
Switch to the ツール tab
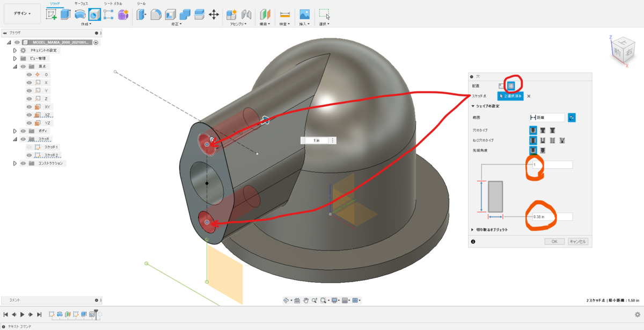[141, 3]
